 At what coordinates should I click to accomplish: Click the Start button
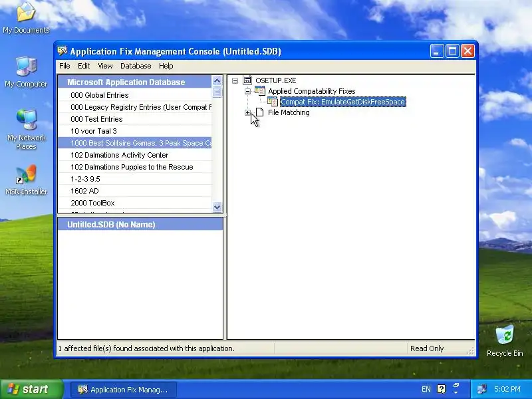point(31,389)
